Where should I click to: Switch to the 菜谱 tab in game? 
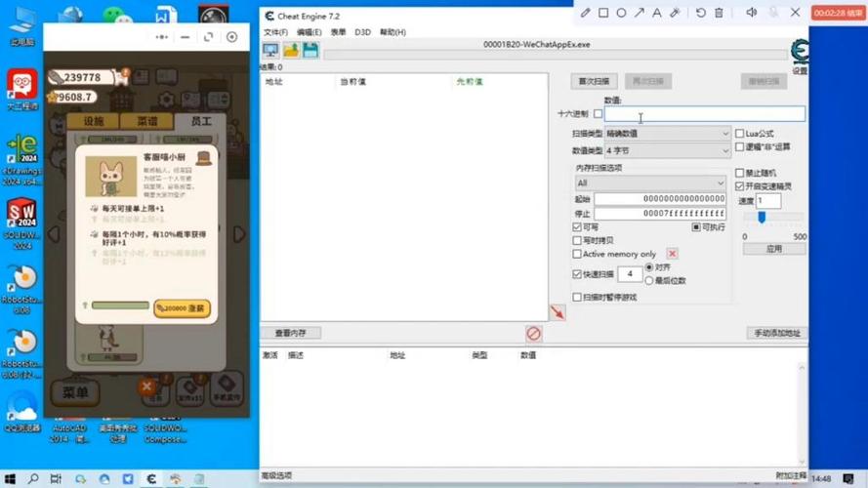click(x=147, y=121)
